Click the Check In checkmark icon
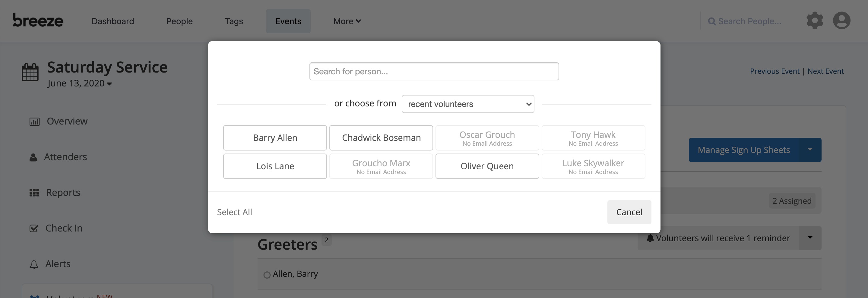868x298 pixels. click(x=34, y=228)
